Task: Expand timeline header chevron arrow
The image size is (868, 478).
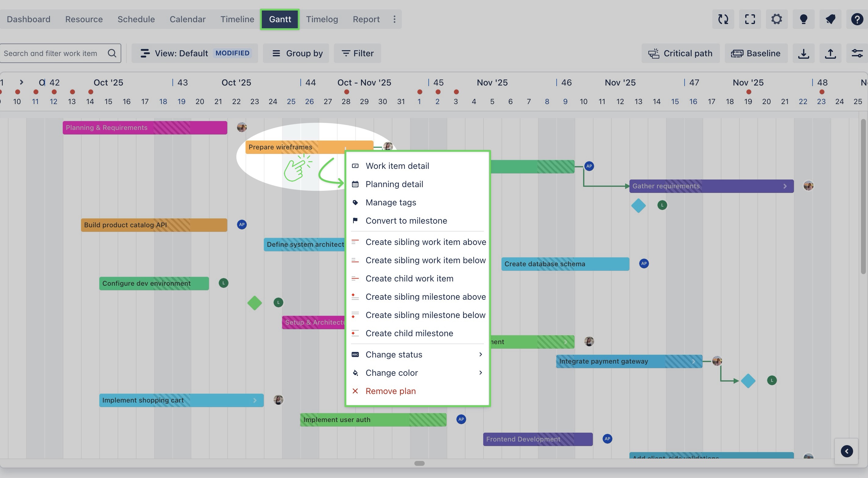Action: (21, 82)
